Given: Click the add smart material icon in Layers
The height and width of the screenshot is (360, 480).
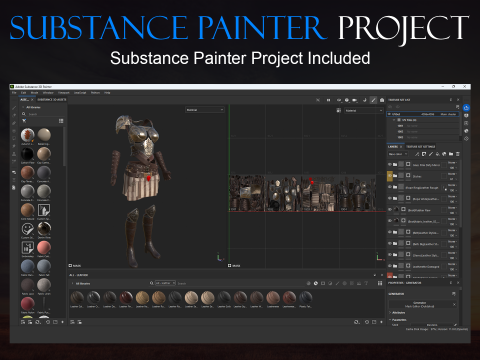Looking at the screenshot, I should pyautogui.click(x=444, y=154).
